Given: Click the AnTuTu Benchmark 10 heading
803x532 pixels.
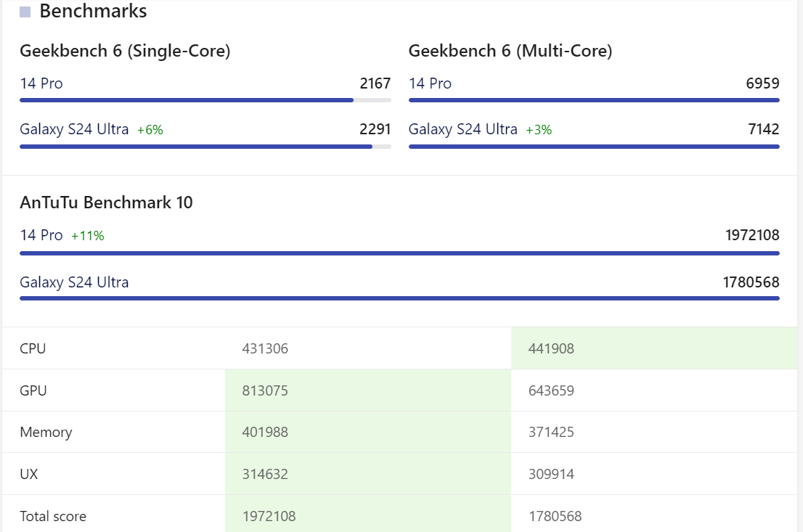Looking at the screenshot, I should tap(106, 202).
